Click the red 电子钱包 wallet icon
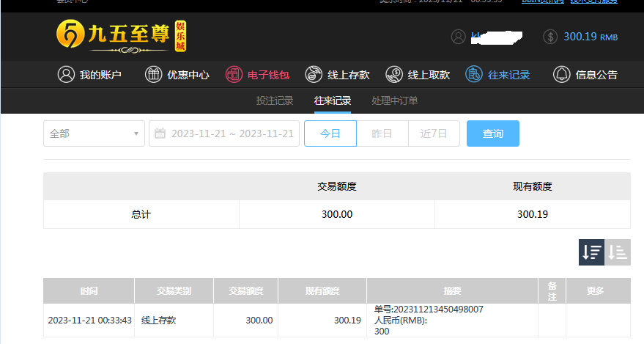 pos(234,75)
